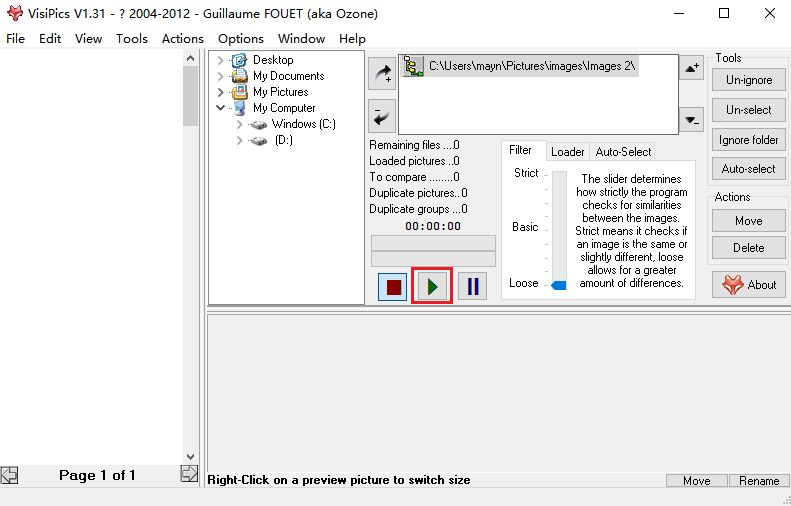This screenshot has height=506, width=791.
Task: Click the Windows (C:) drive icon
Action: tap(258, 125)
